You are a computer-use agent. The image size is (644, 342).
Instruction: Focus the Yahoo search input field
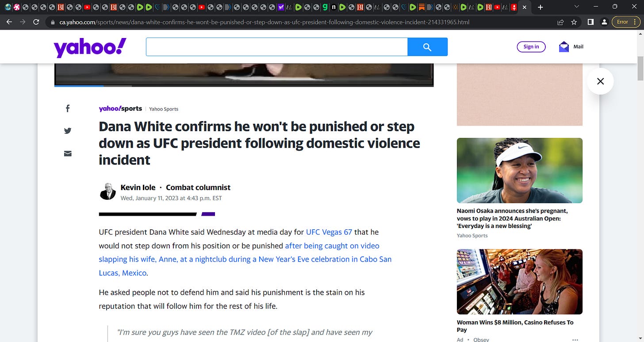click(x=277, y=47)
